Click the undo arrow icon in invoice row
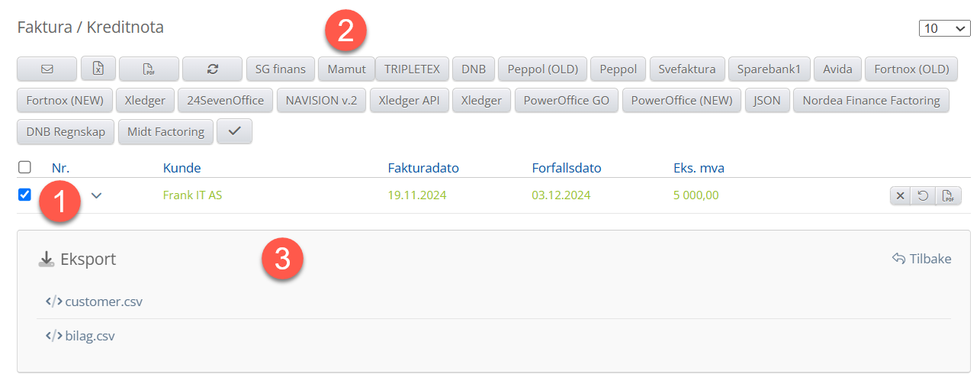 tap(923, 196)
